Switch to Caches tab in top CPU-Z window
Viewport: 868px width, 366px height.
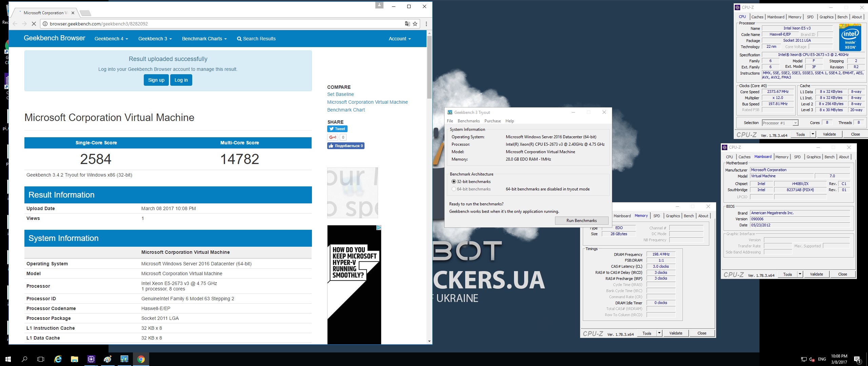[x=757, y=17]
